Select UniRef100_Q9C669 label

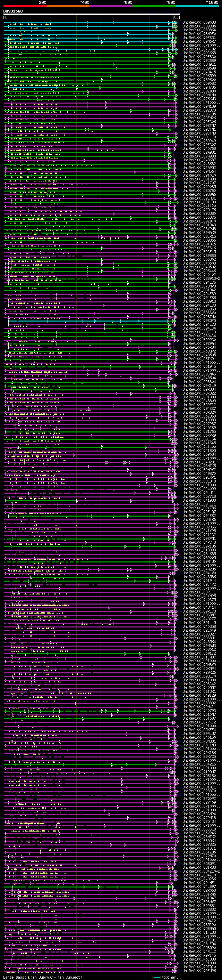(199, 60)
